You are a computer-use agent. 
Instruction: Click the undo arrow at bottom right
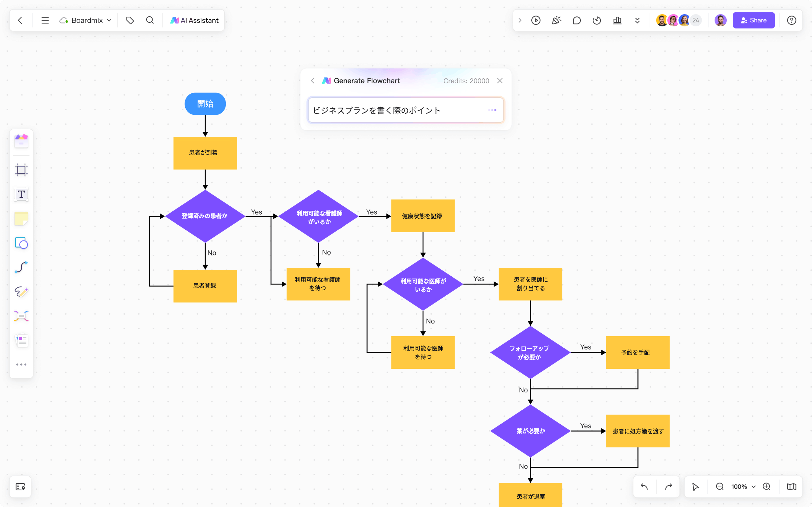point(644,486)
